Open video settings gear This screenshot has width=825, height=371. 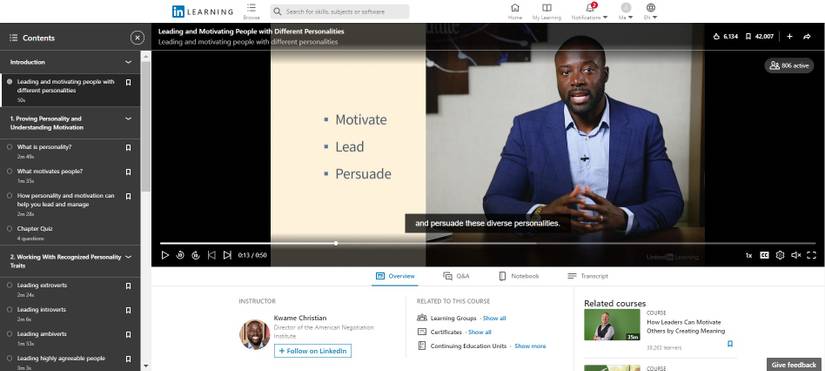pos(780,255)
